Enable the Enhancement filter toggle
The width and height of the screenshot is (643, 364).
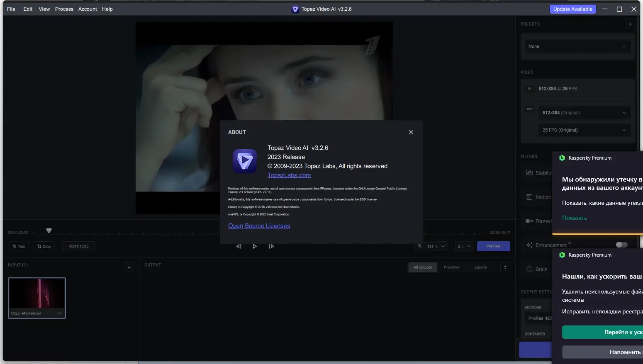621,245
